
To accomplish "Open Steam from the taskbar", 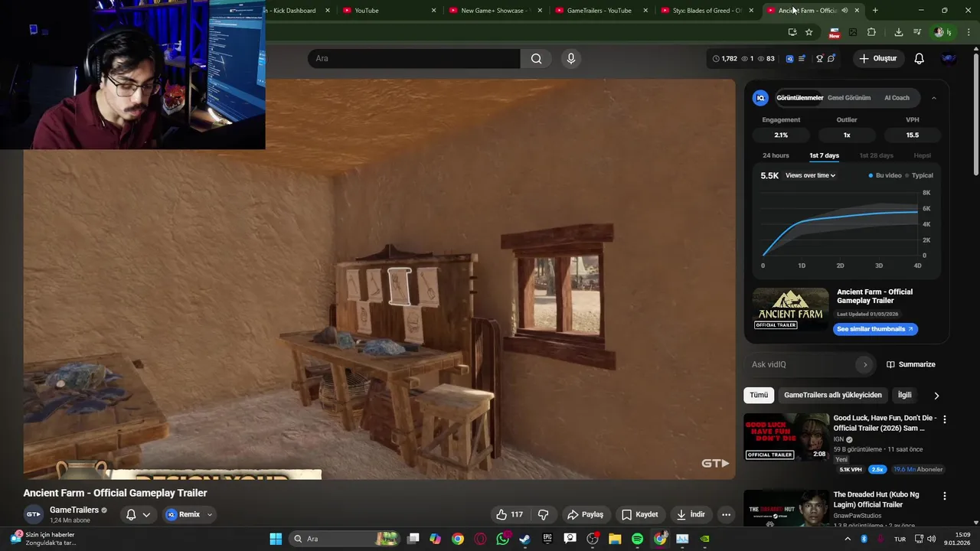I will [x=524, y=539].
